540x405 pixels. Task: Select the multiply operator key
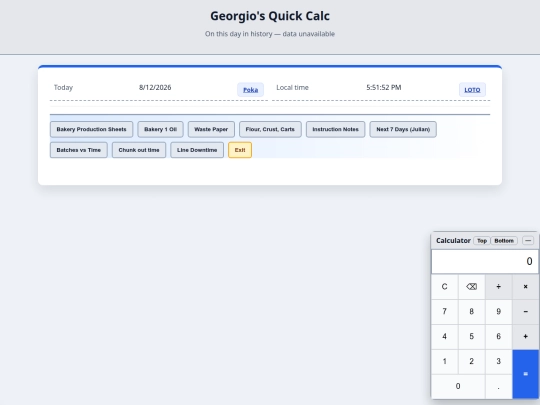coord(525,287)
